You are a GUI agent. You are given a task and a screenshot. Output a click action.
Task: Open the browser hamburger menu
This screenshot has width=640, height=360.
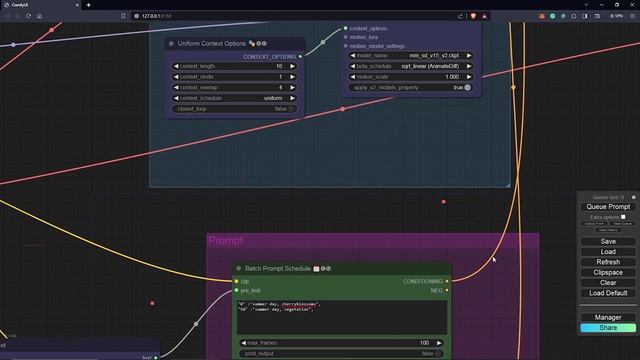tap(632, 16)
